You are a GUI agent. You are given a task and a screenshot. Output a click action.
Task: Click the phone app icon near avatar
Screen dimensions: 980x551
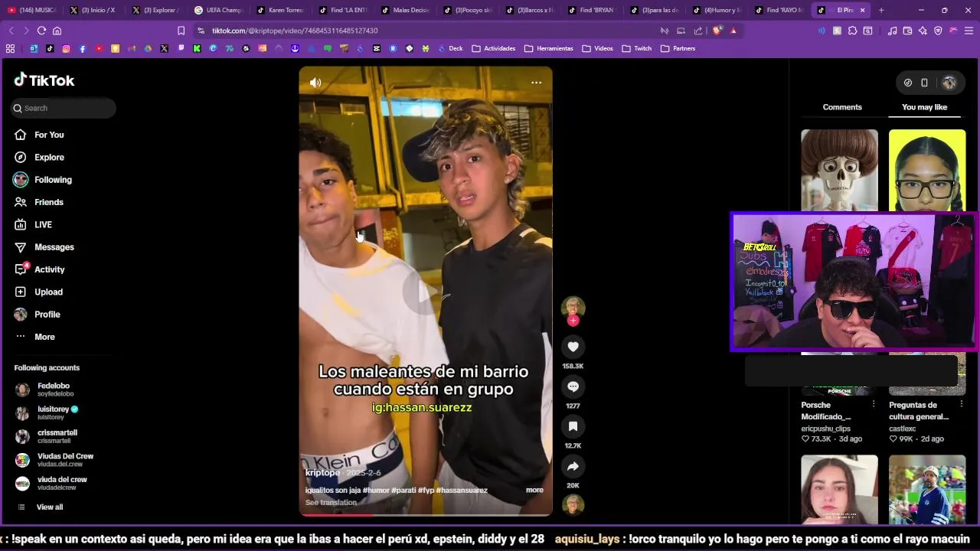[x=924, y=83]
